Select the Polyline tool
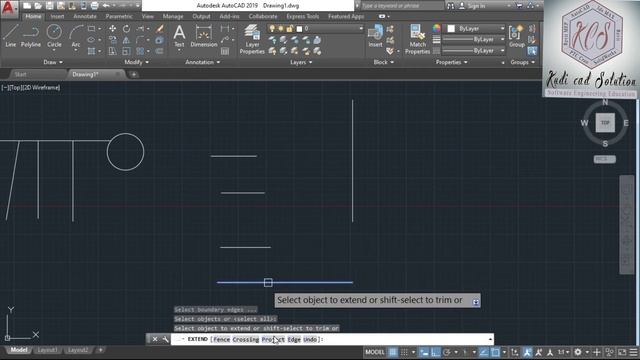 [x=31, y=36]
